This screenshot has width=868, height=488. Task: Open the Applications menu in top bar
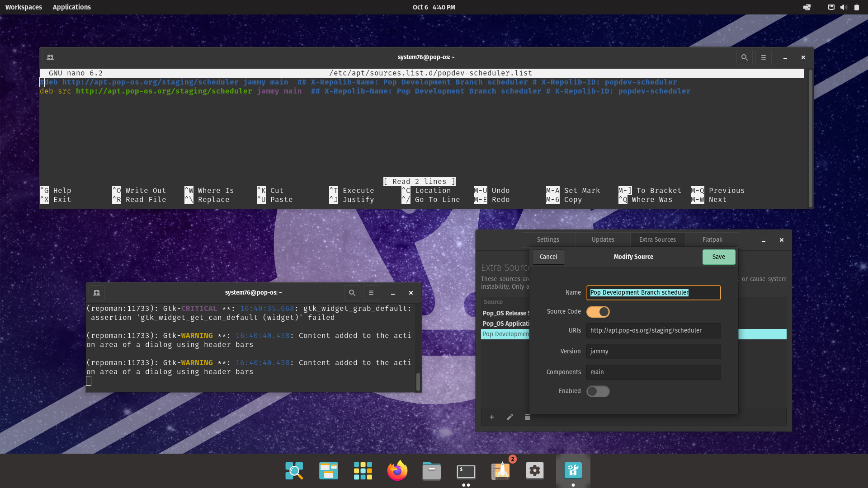pyautogui.click(x=71, y=7)
